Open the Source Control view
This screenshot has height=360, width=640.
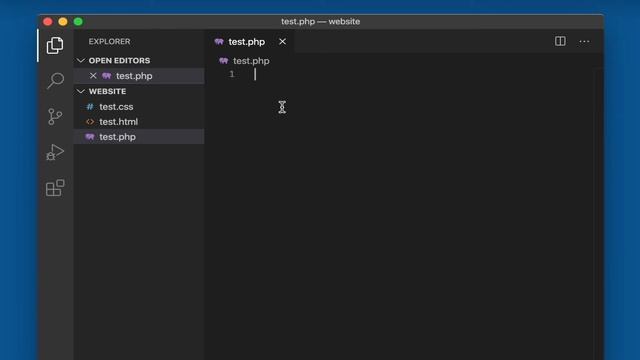tap(55, 116)
